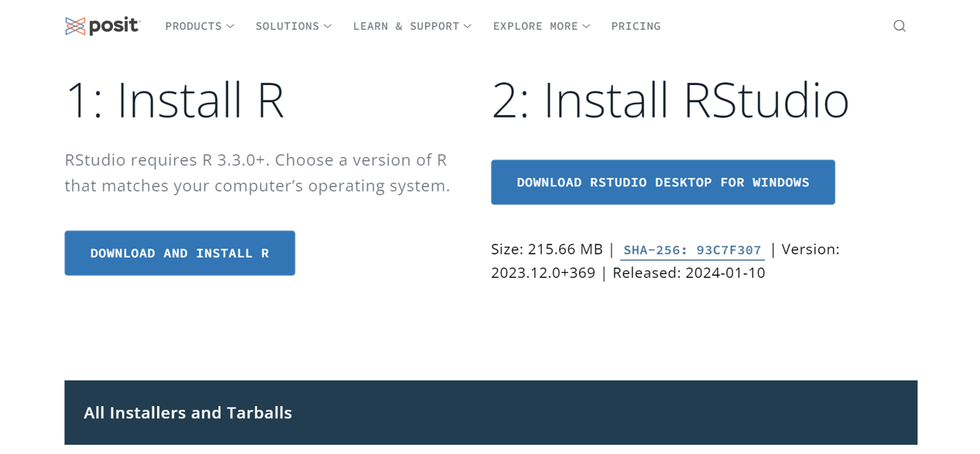Click the "Size: 215.66 MB" text
The width and height of the screenshot is (980, 454).
547,249
